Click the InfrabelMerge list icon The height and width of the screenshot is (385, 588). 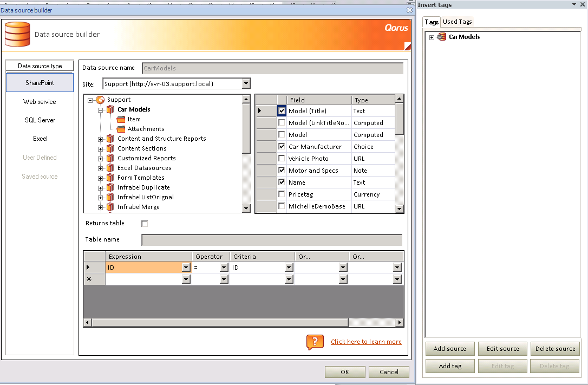[x=110, y=207]
